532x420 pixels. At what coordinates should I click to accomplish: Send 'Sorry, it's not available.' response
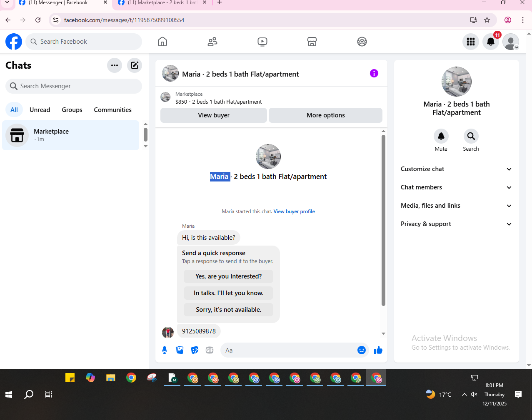point(229,310)
